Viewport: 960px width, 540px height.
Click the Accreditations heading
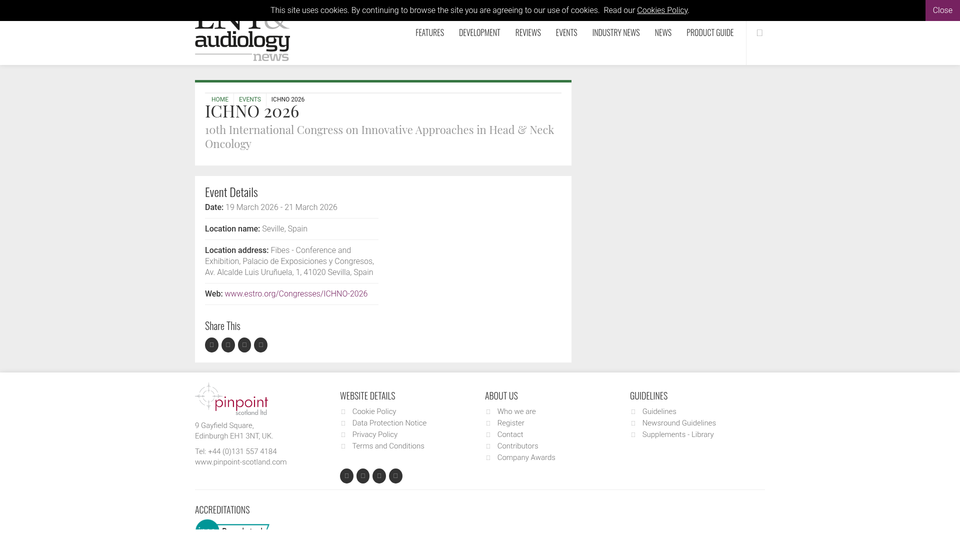[222, 510]
